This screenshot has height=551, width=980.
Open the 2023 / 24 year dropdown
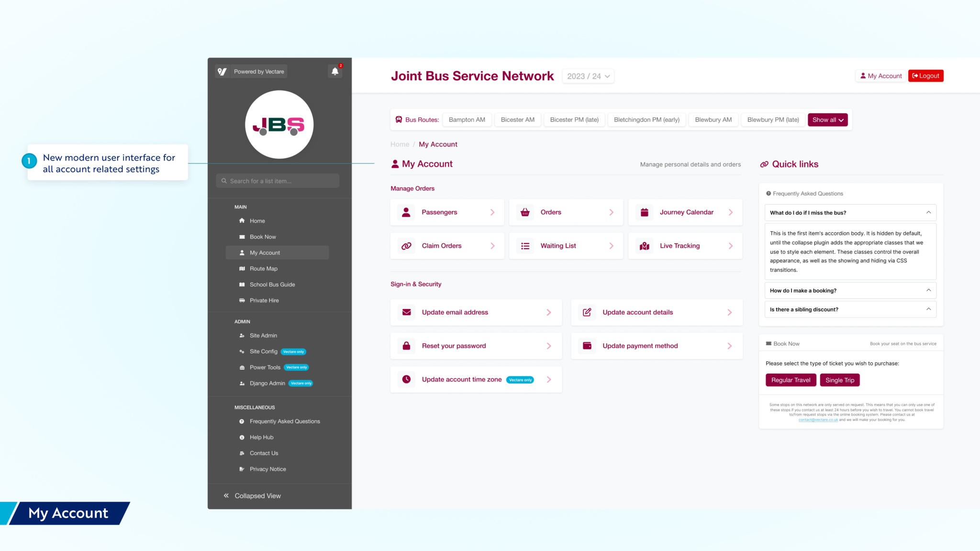click(588, 76)
